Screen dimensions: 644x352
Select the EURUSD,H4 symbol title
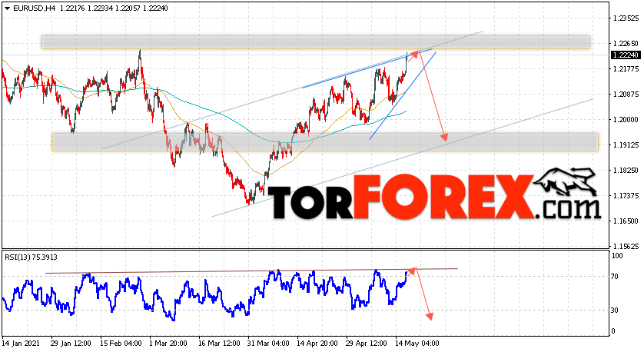click(x=34, y=8)
